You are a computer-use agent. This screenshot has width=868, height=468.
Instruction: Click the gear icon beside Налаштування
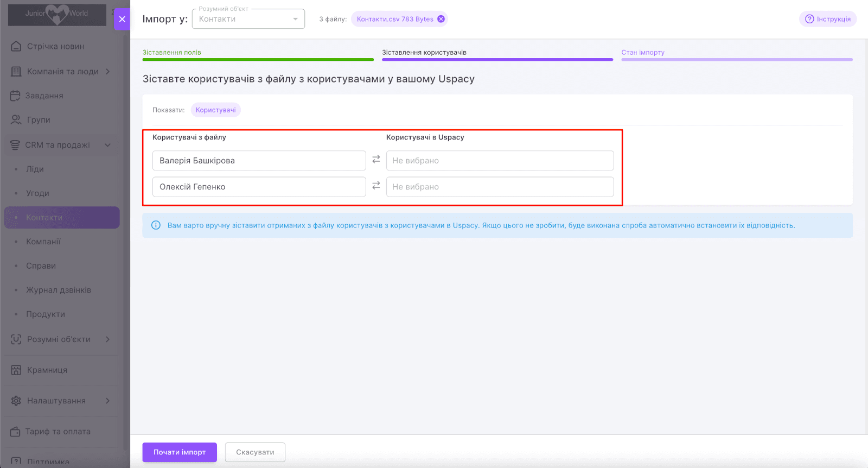pos(16,401)
